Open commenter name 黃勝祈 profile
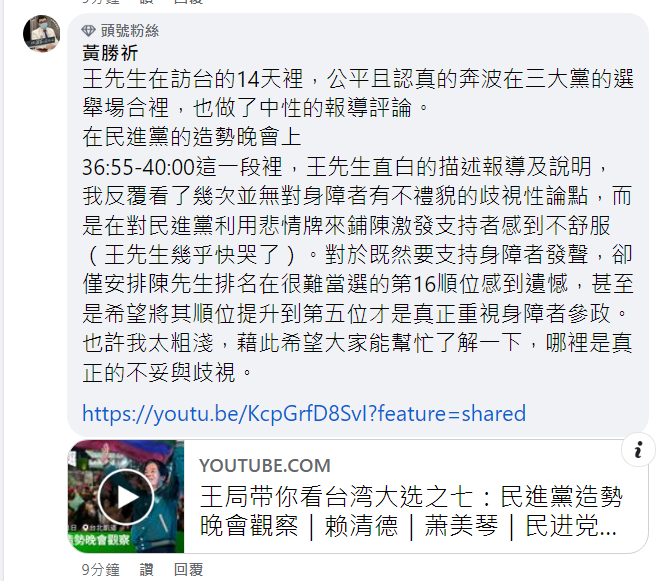Viewport: 669px width, 581px height. (110, 53)
